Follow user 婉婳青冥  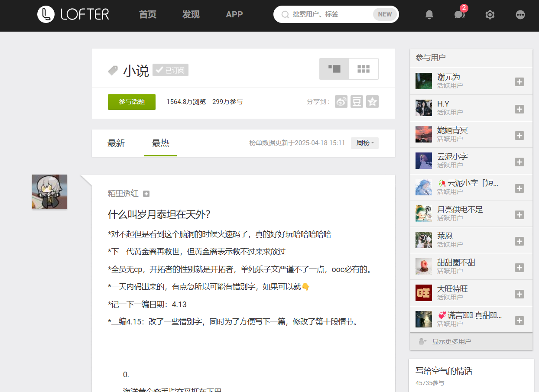[x=520, y=136]
